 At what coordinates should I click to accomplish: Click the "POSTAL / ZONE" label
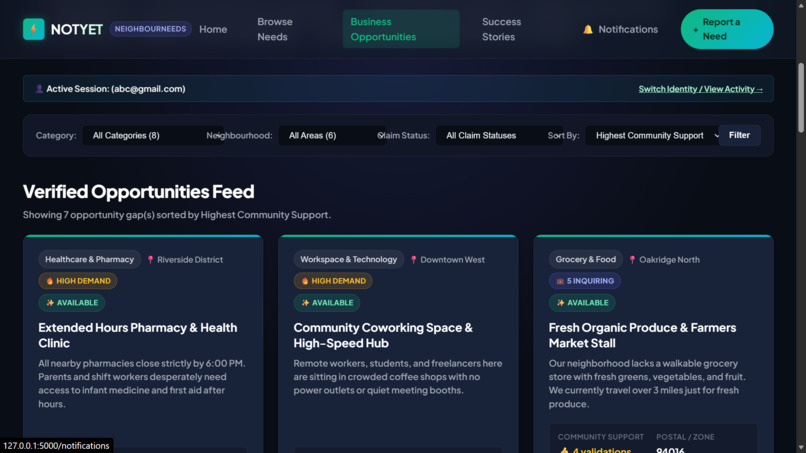(685, 437)
